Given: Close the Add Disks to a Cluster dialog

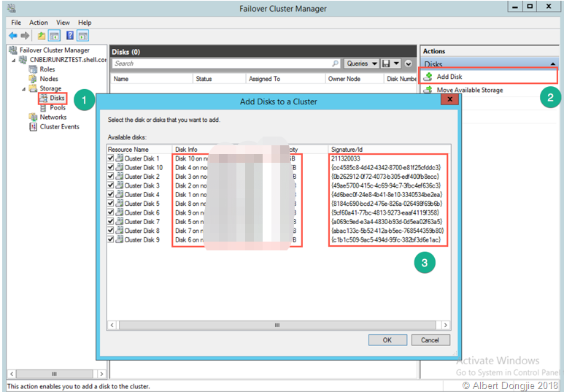Looking at the screenshot, I should (x=449, y=99).
